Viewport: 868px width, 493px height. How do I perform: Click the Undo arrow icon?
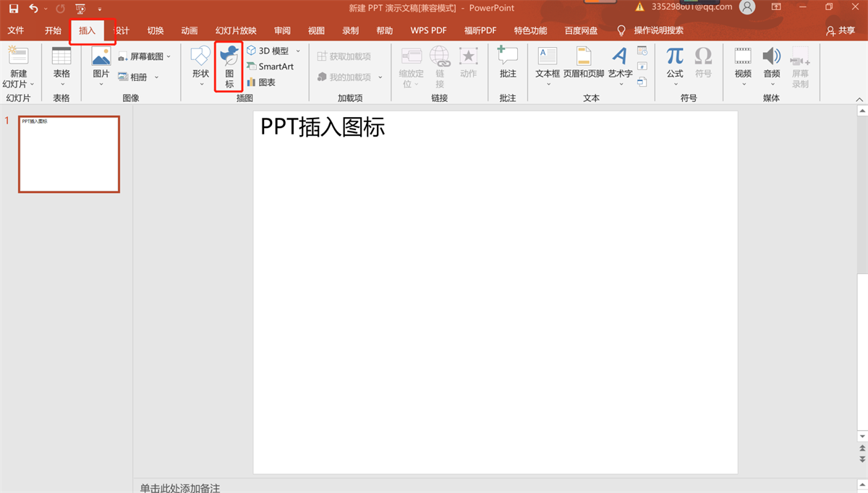(x=33, y=9)
